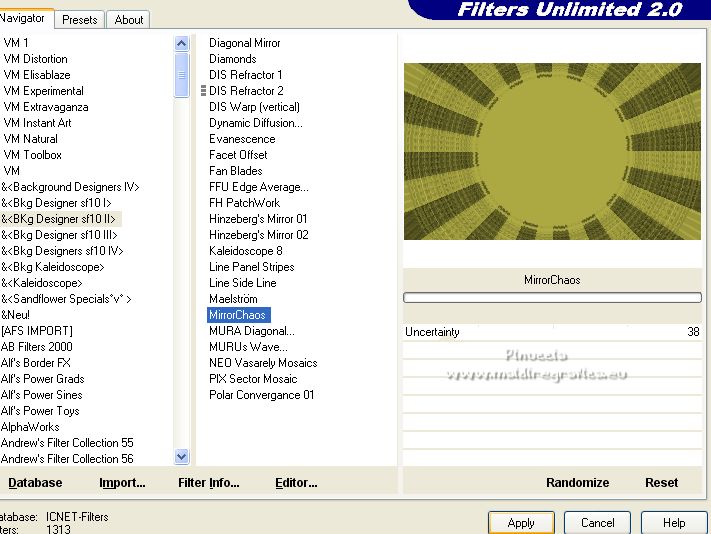This screenshot has height=534, width=711.
Task: Choose FH PatchWork filter
Action: (244, 203)
